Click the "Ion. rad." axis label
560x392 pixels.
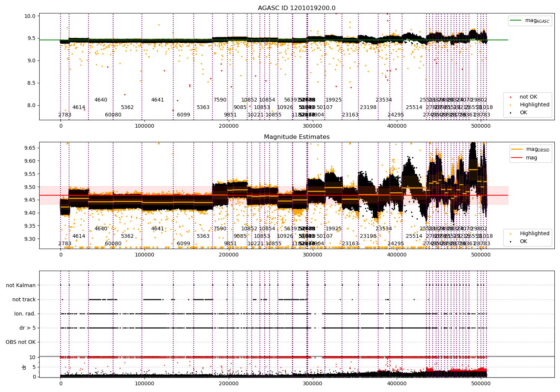click(x=25, y=314)
